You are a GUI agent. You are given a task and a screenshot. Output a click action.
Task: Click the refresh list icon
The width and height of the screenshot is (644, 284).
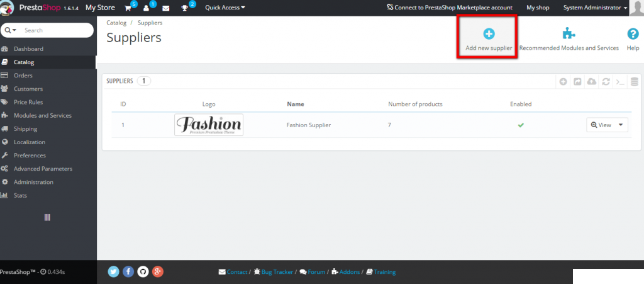point(606,81)
